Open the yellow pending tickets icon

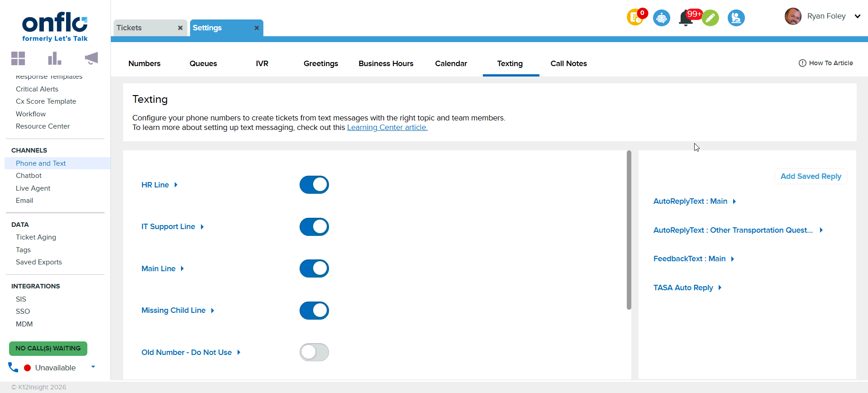click(x=635, y=18)
